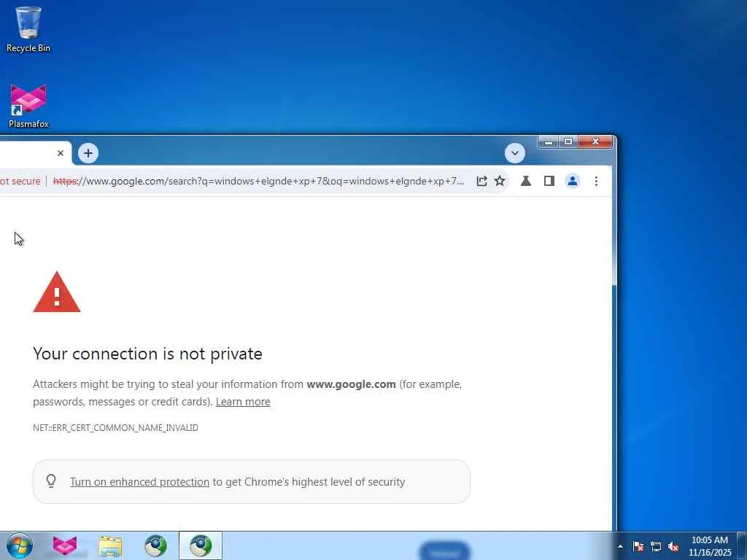Minimize the browser window
This screenshot has width=747, height=560.
549,142
